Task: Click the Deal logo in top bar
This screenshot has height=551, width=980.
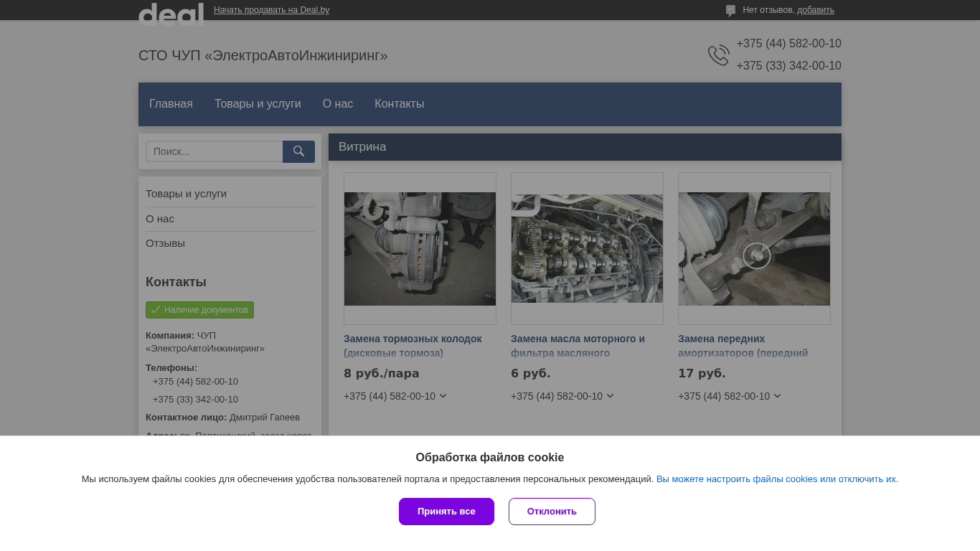Action: click(x=171, y=14)
